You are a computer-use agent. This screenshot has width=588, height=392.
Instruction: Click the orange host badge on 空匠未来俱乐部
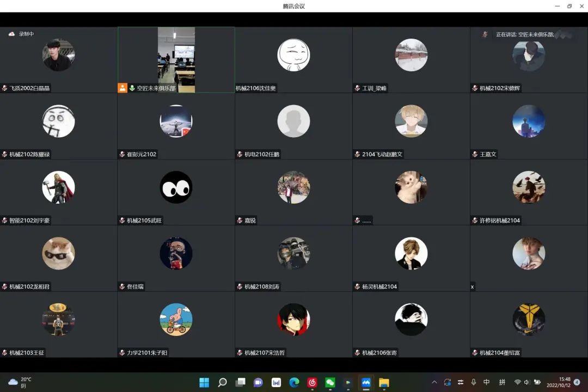click(x=122, y=88)
